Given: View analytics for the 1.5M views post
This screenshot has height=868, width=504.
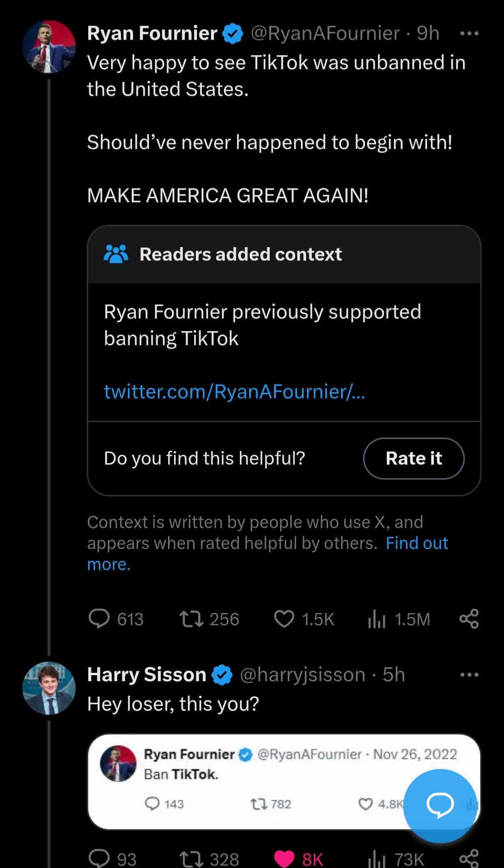Looking at the screenshot, I should click(x=377, y=619).
